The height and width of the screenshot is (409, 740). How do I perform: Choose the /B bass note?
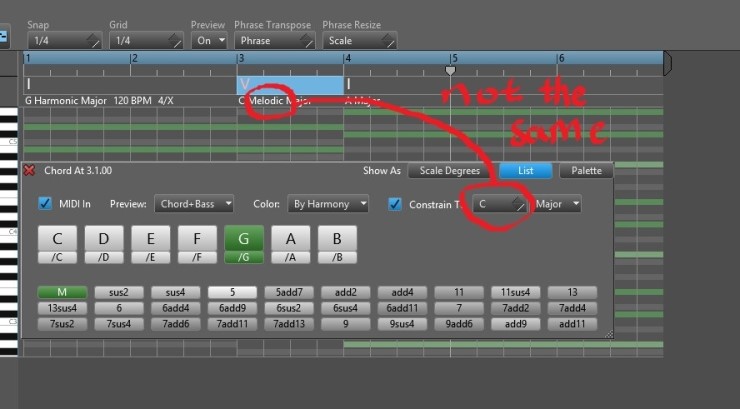337,258
